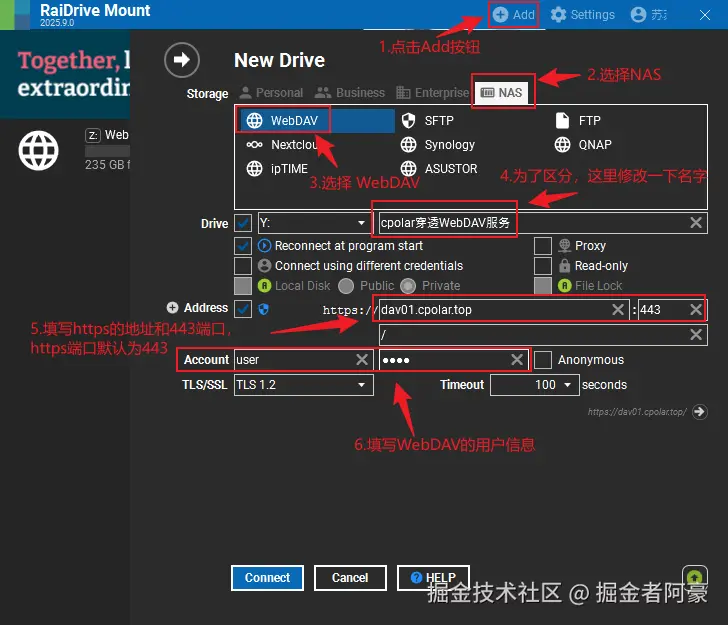
Task: Open the Timeout seconds dropdown
Action: [535, 385]
